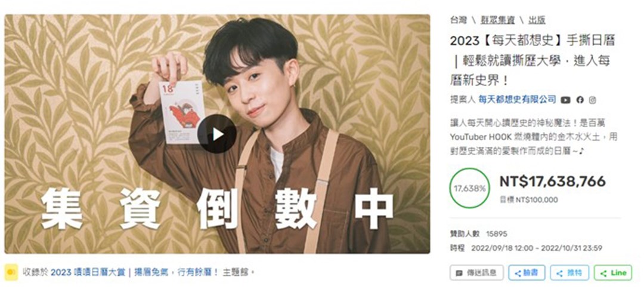This screenshot has width=644, height=289.
Task: Open proposer 每天都想史有限公司 profile link
Action: [x=516, y=100]
